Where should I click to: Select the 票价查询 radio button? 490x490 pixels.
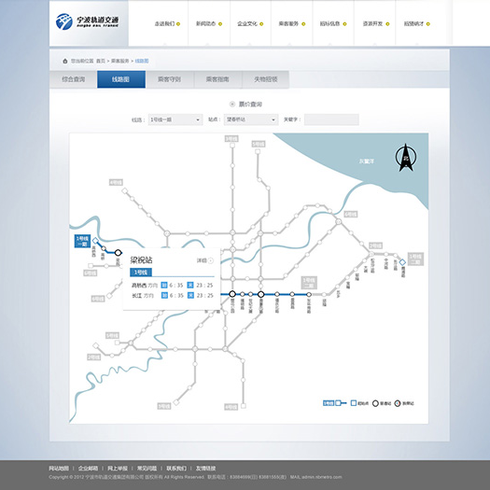coord(232,104)
